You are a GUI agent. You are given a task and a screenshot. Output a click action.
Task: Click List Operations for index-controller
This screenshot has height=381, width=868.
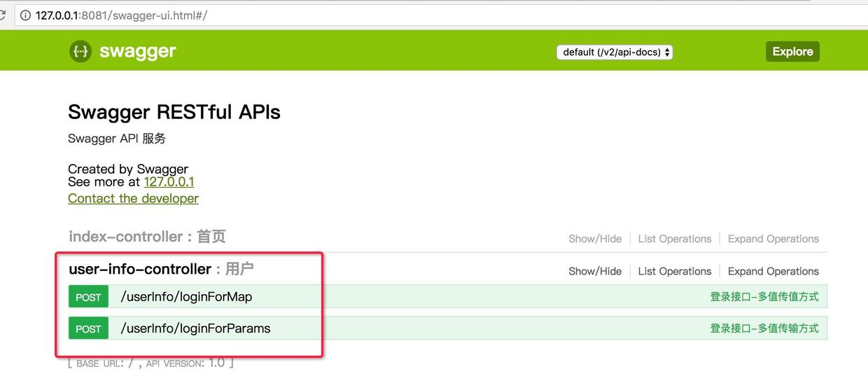674,239
